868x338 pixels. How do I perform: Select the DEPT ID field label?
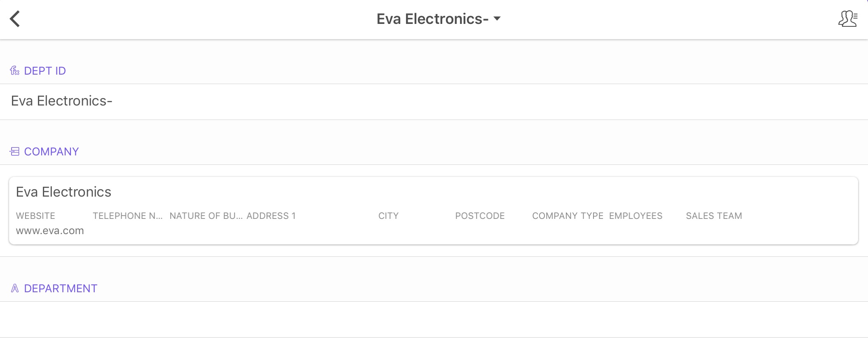click(45, 71)
